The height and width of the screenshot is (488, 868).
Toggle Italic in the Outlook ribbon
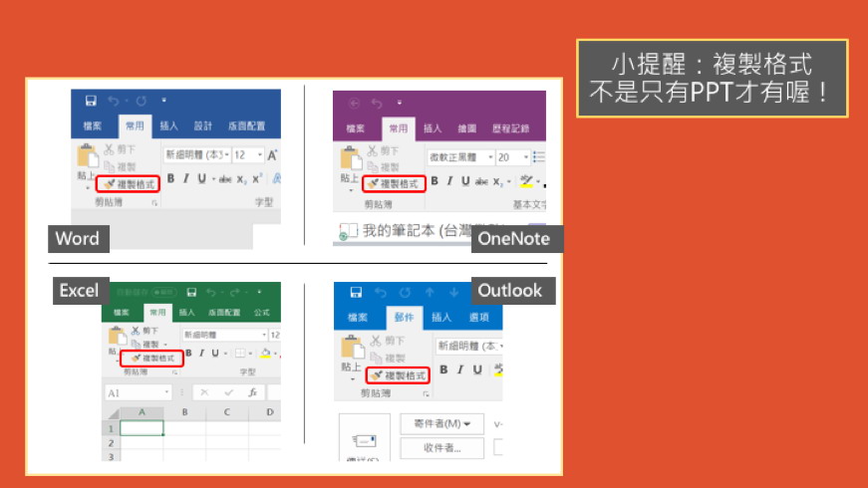(460, 369)
